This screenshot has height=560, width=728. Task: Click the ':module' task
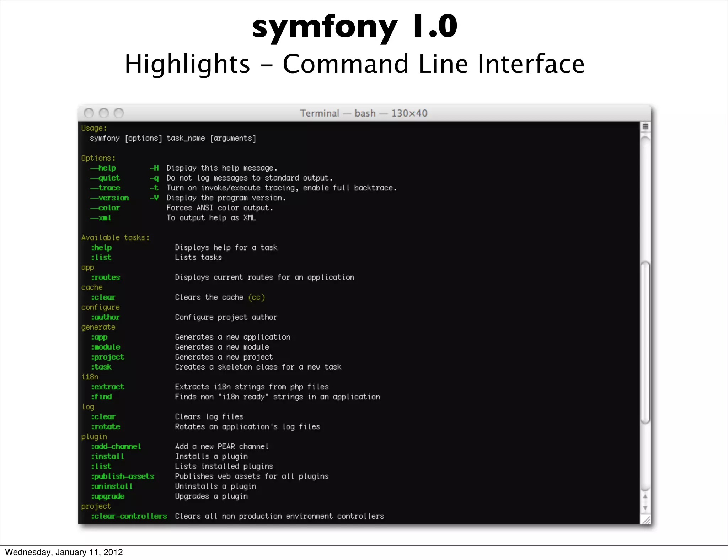pos(106,347)
